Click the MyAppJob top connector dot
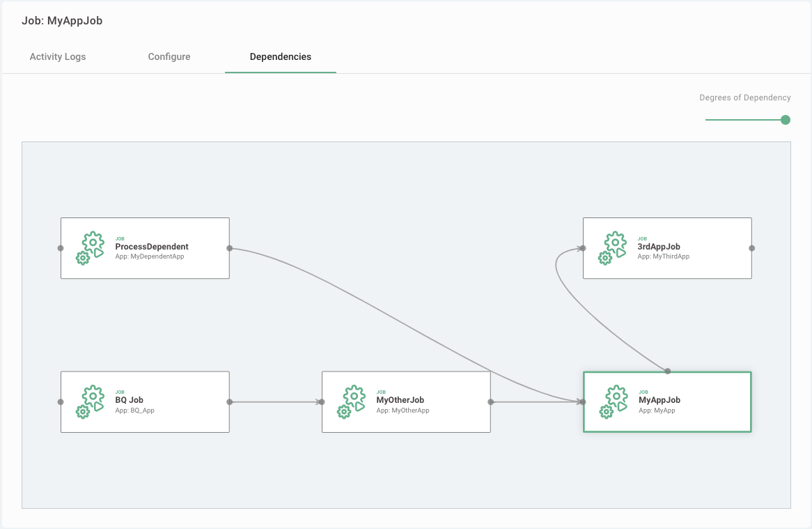 (x=667, y=371)
